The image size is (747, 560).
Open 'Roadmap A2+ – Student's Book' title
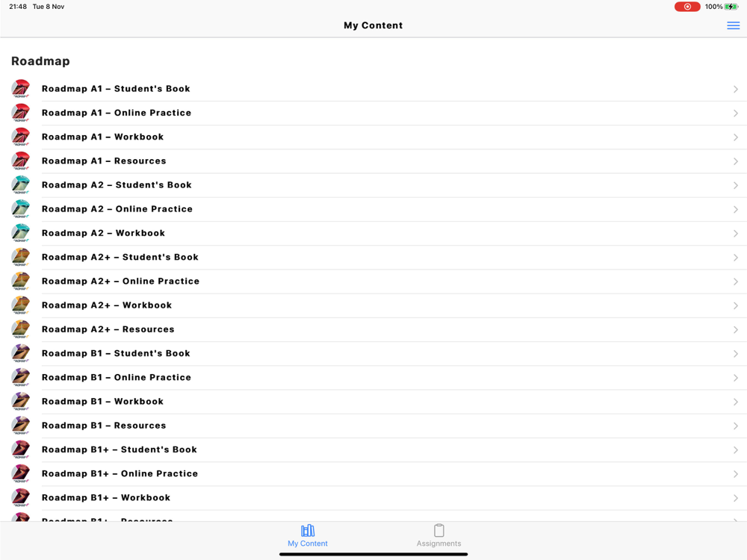[x=120, y=257]
